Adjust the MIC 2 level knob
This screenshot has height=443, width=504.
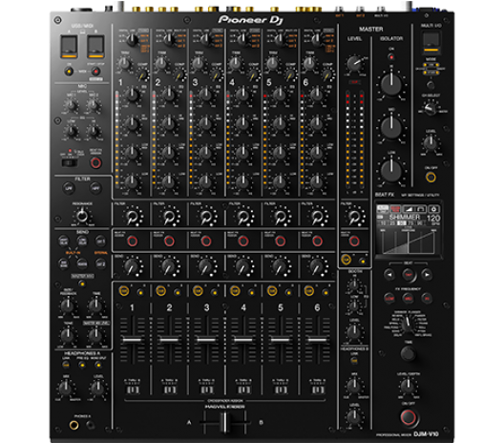click(x=93, y=105)
